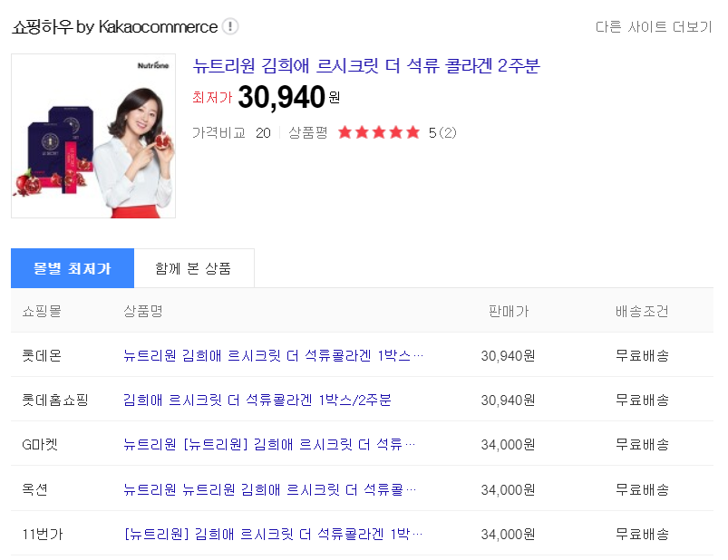Viewport: 728px width, 560px height.
Task: Open the product thumbnail image with pomegranate boxes
Action: pyautogui.click(x=93, y=136)
